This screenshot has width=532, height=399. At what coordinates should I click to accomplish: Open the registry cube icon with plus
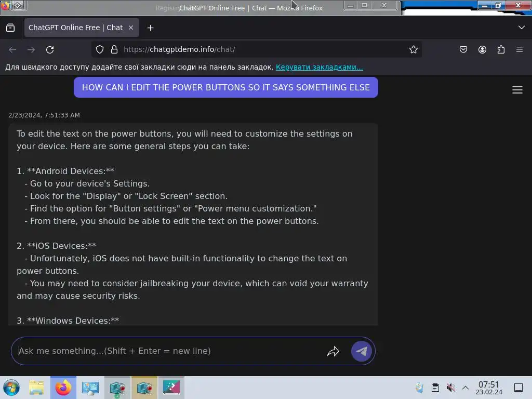pos(117,388)
